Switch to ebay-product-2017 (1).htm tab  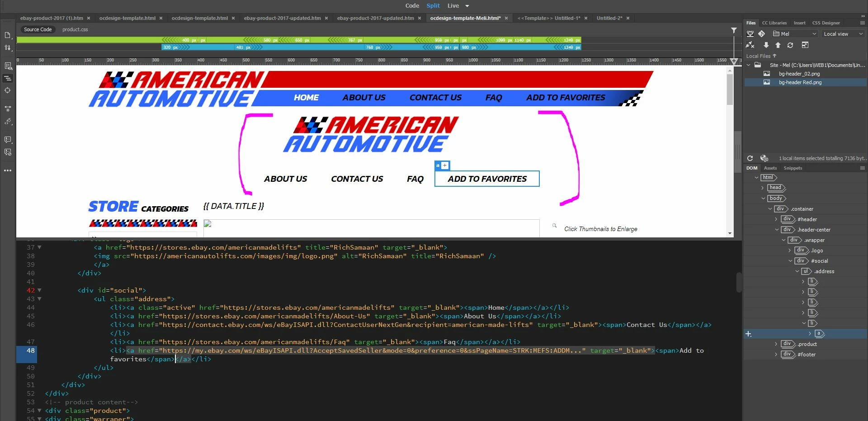coord(52,18)
